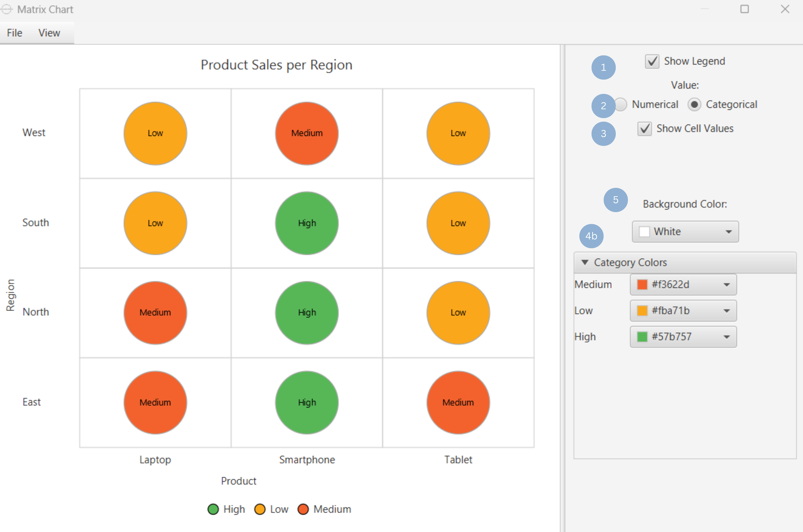Select the Numerical value option
Screen dimensions: 803x532
point(622,105)
